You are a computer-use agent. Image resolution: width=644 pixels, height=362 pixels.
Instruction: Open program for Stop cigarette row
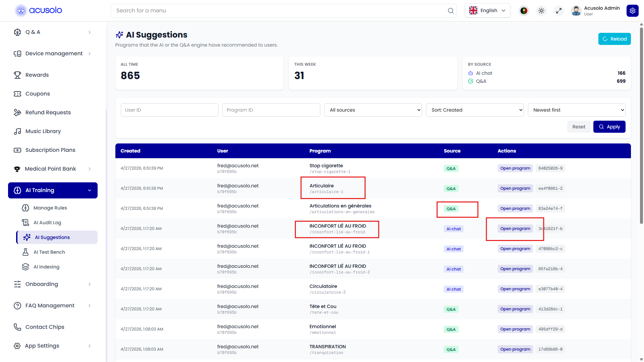tap(515, 168)
